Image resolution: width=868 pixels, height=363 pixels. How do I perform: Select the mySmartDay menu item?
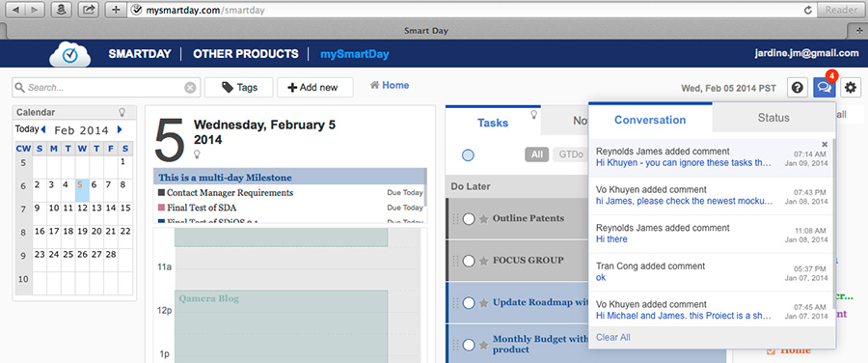coord(355,54)
